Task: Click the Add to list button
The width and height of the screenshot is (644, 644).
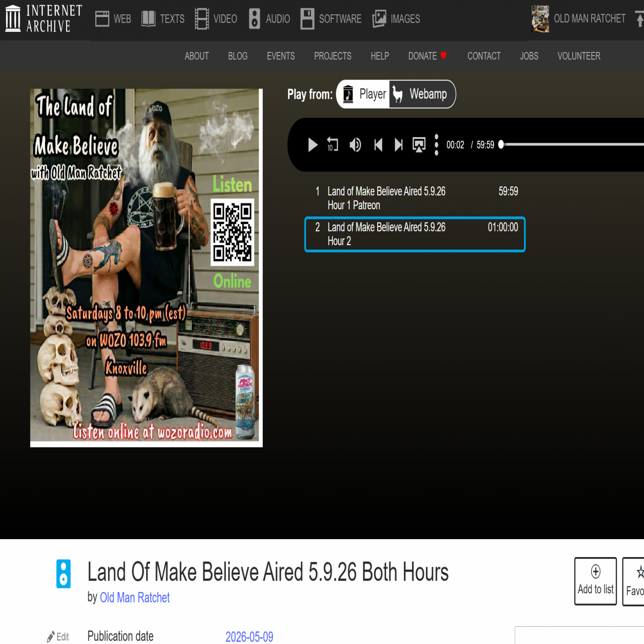Action: click(x=595, y=581)
